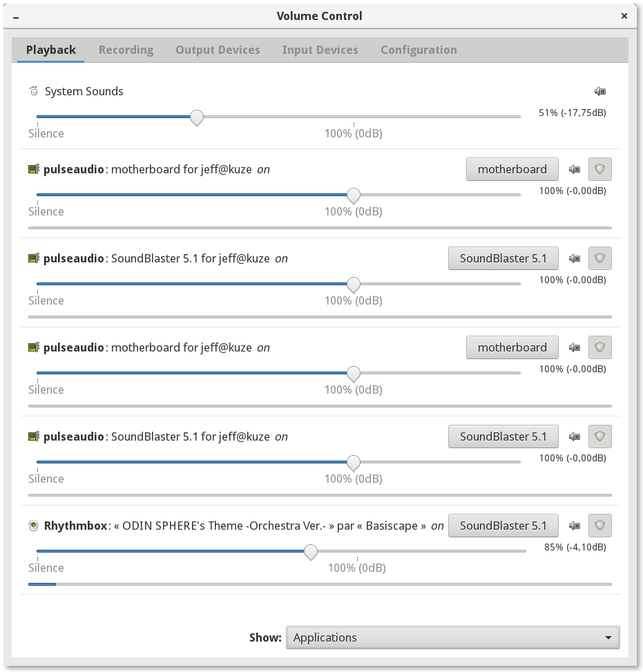Mute the first motherboard pulseaudio stream

click(574, 169)
